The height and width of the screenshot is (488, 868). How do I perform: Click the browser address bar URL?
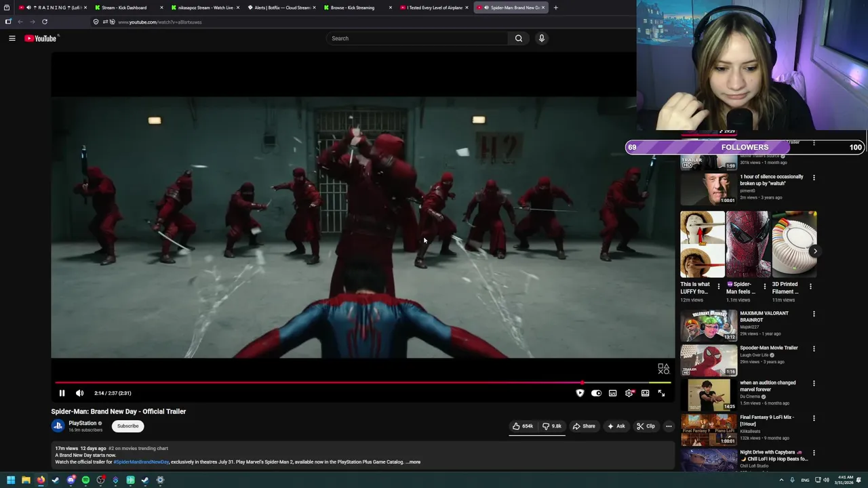(159, 22)
